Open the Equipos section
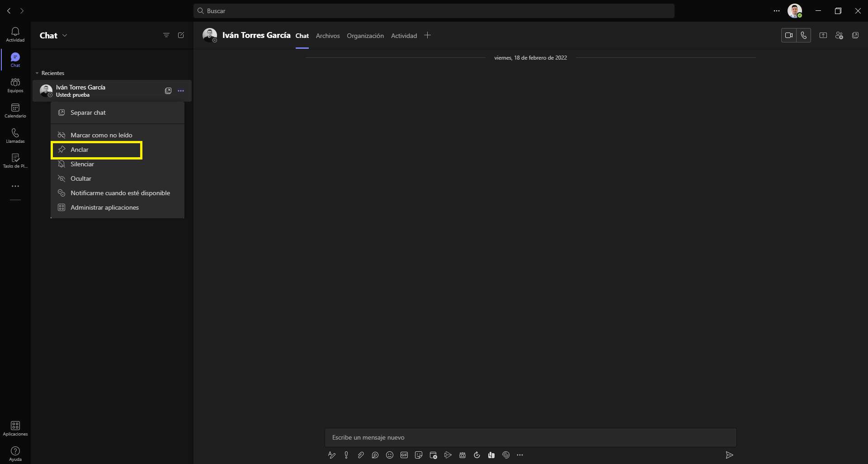Viewport: 868px width, 464px height. pos(15,85)
